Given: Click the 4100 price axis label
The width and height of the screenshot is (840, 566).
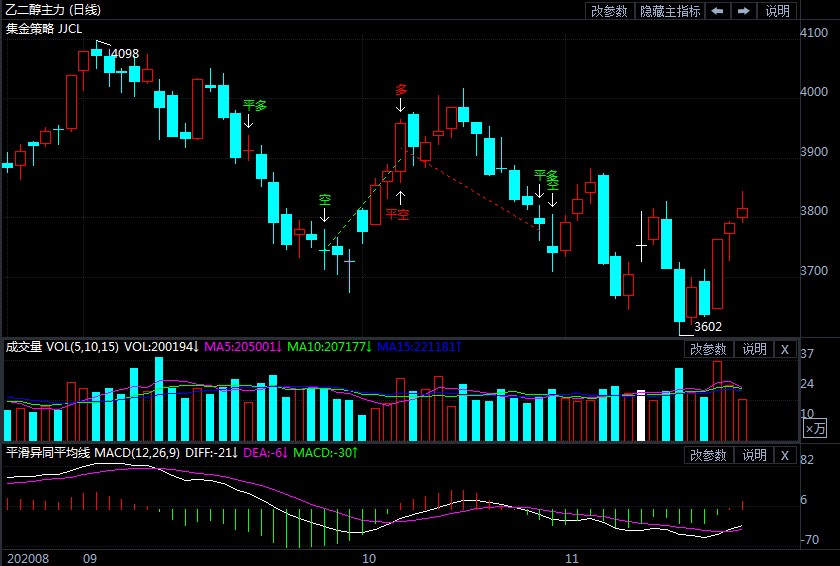Looking at the screenshot, I should tap(814, 33).
